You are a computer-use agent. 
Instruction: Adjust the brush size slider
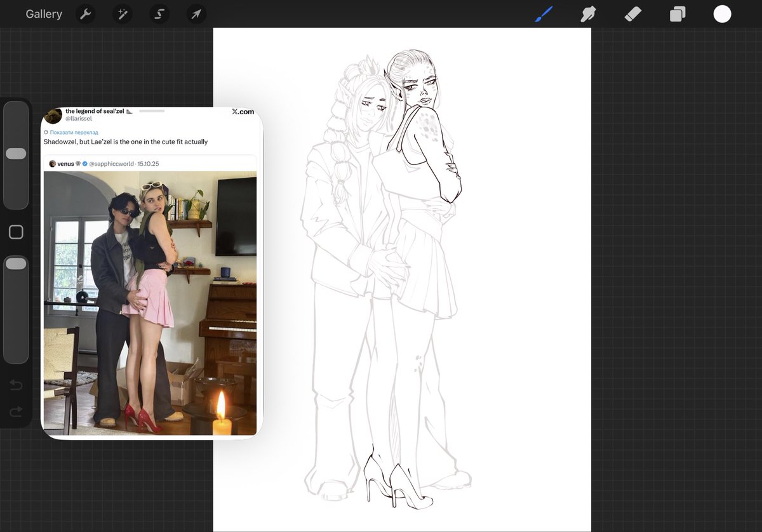click(x=16, y=155)
